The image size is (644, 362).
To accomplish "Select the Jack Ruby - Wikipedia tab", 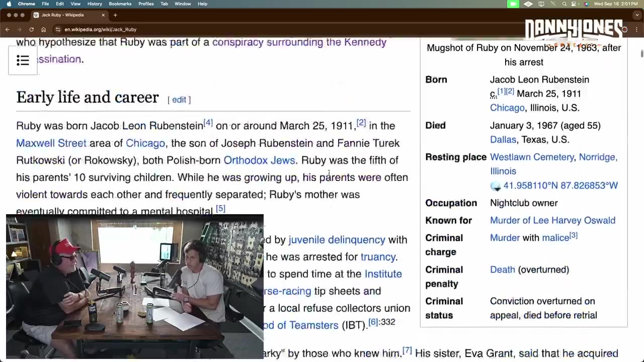I will click(x=69, y=15).
